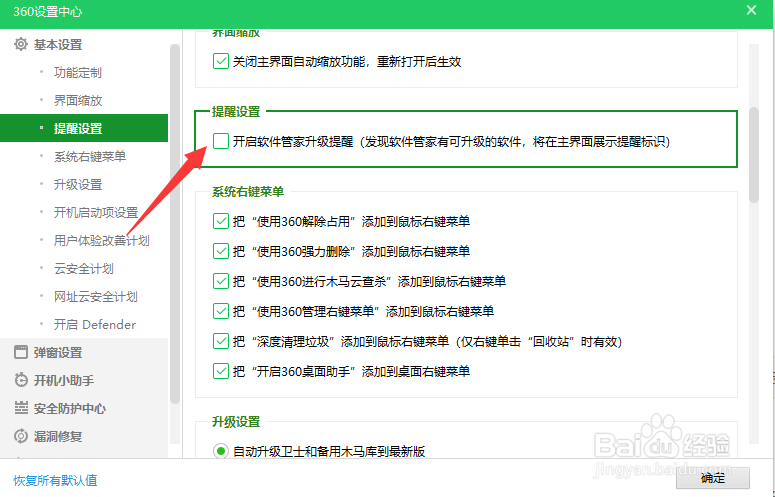This screenshot has height=497, width=775.
Task: Click the 基本设置 gear icon
Action: click(x=21, y=44)
